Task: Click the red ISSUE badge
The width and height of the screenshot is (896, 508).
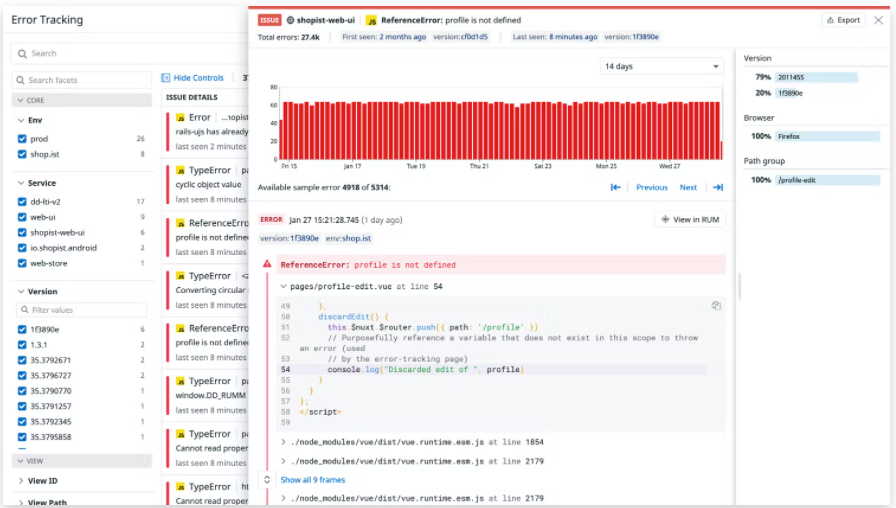Action: [x=269, y=20]
